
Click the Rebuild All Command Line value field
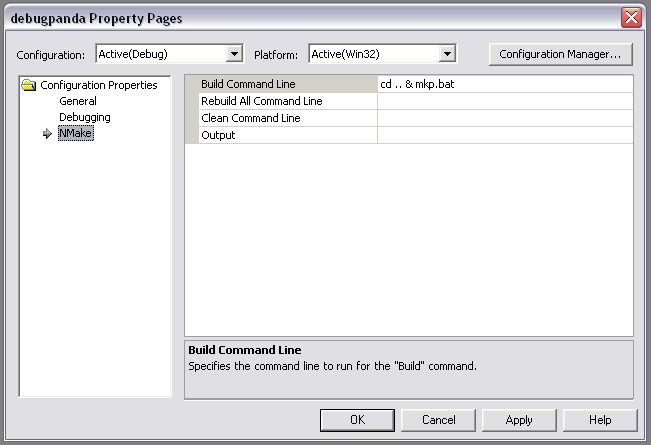click(505, 101)
